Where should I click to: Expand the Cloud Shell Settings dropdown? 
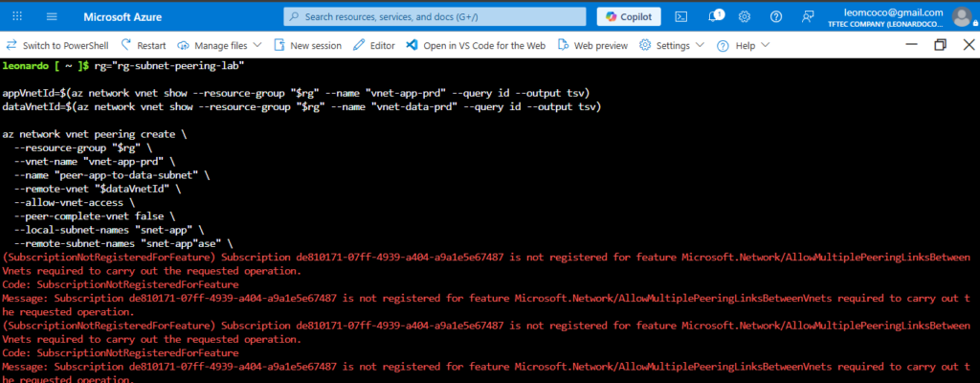[x=671, y=45]
